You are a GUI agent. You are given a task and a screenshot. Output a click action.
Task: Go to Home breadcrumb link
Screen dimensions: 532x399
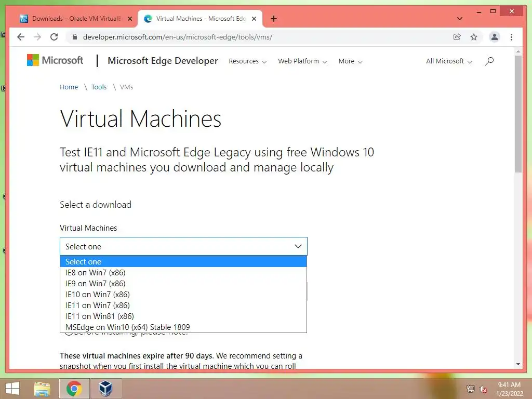click(x=69, y=87)
